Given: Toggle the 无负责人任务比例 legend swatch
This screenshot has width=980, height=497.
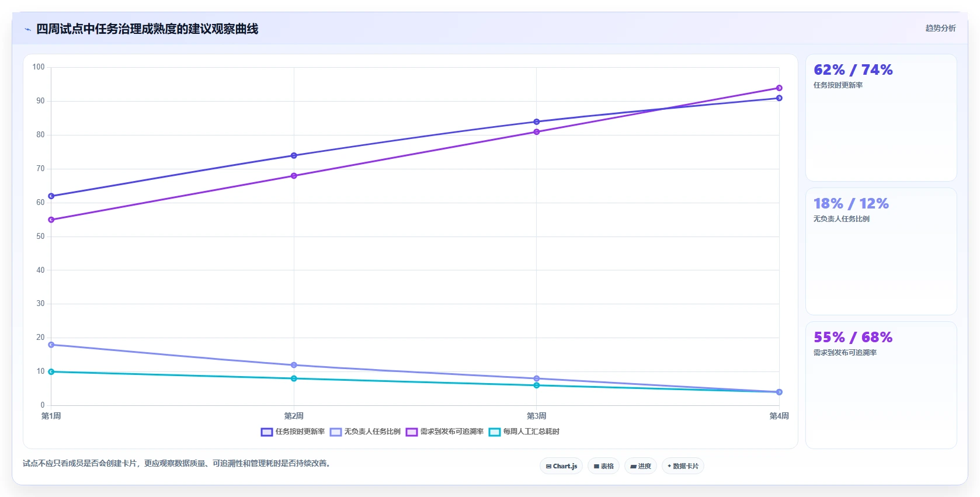Looking at the screenshot, I should pyautogui.click(x=336, y=432).
